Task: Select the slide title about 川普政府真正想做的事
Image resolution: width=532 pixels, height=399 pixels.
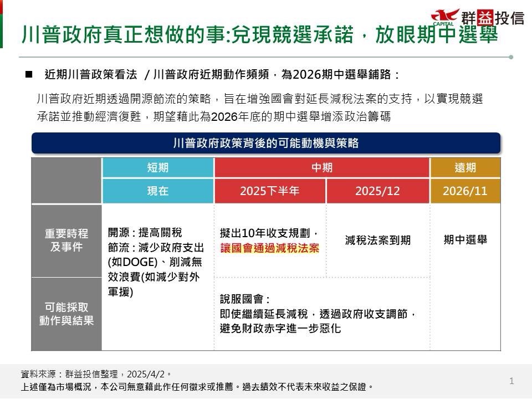Action: click(259, 35)
